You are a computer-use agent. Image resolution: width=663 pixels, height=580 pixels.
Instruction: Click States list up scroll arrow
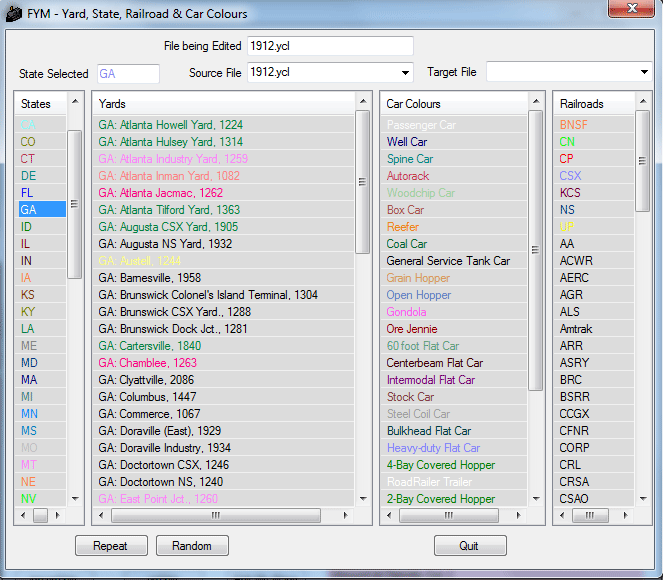(75, 101)
